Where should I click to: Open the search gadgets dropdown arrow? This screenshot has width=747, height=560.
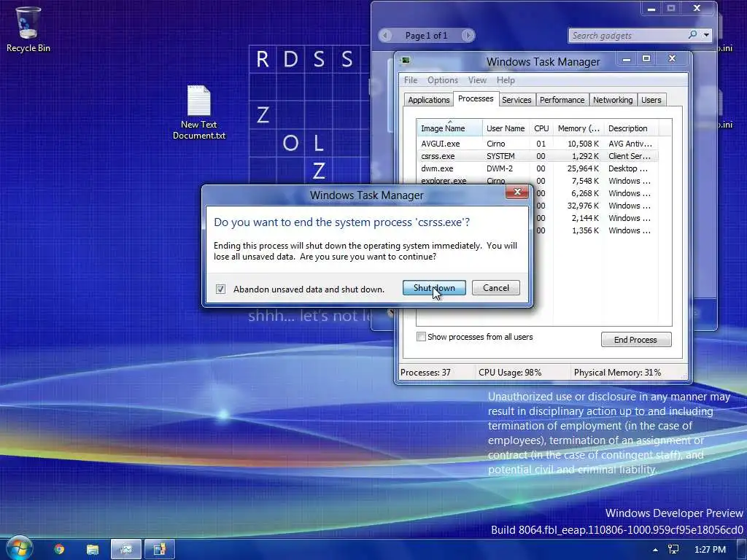click(x=706, y=35)
